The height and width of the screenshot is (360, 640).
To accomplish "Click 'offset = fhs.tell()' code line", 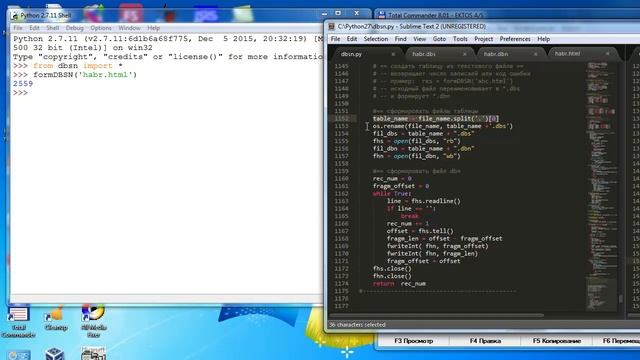I will tap(420, 231).
